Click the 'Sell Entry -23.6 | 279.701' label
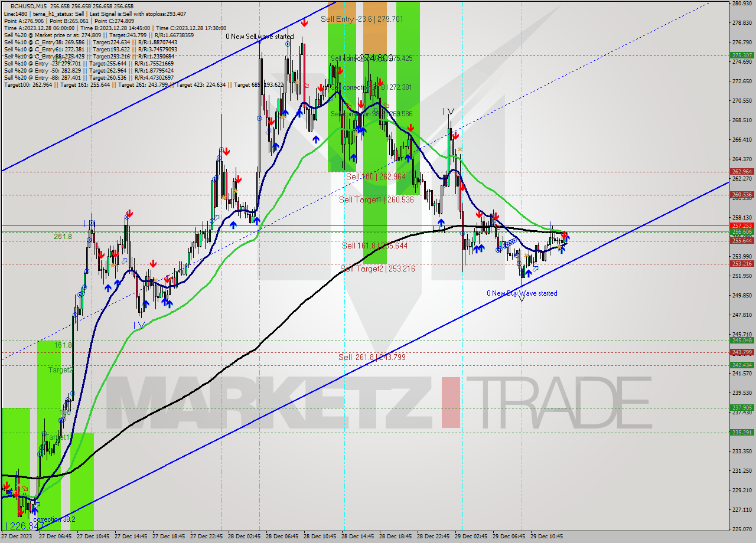Screen dimensions: 756x543 pyautogui.click(x=362, y=19)
